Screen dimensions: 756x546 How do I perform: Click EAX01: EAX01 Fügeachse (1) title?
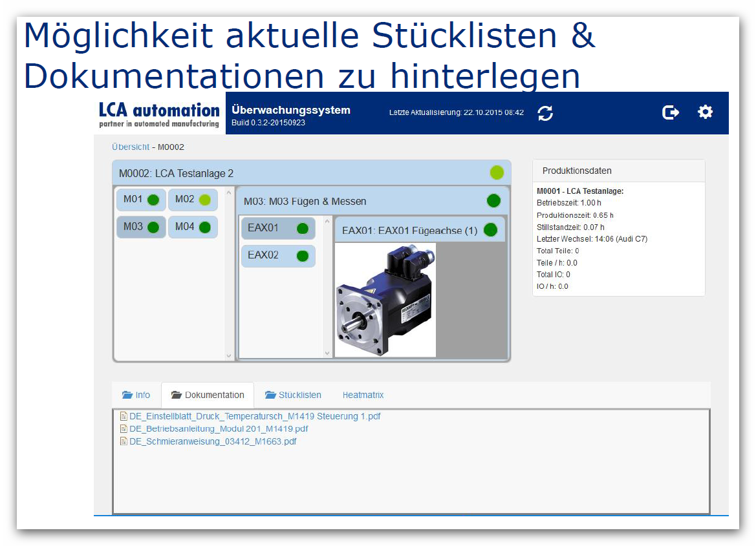409,230
